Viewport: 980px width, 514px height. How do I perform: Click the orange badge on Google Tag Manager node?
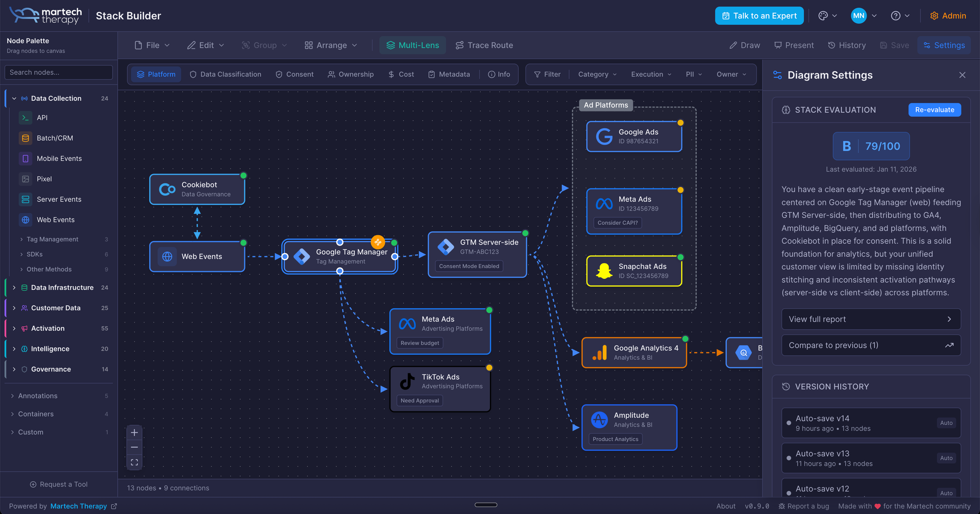coord(378,242)
